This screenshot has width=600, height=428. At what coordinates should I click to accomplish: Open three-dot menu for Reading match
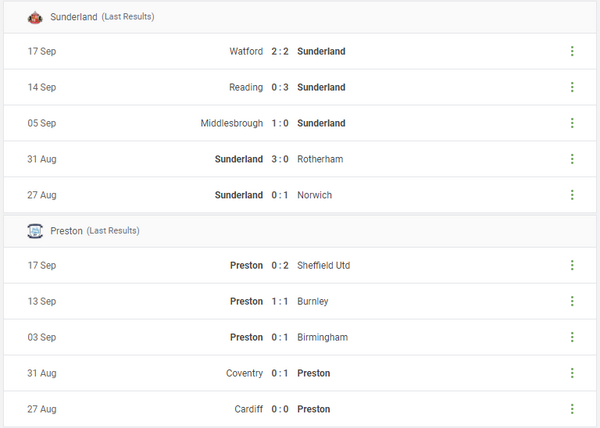point(572,87)
